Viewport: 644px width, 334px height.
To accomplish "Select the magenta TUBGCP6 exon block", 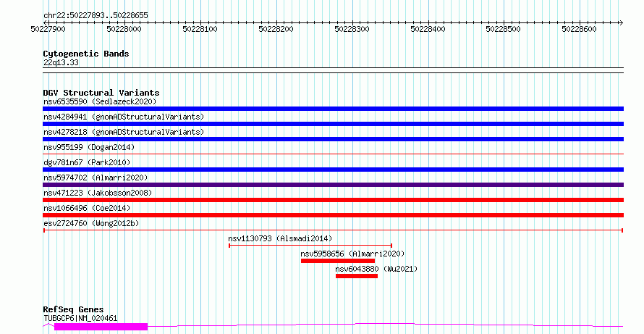I will 101,327.
